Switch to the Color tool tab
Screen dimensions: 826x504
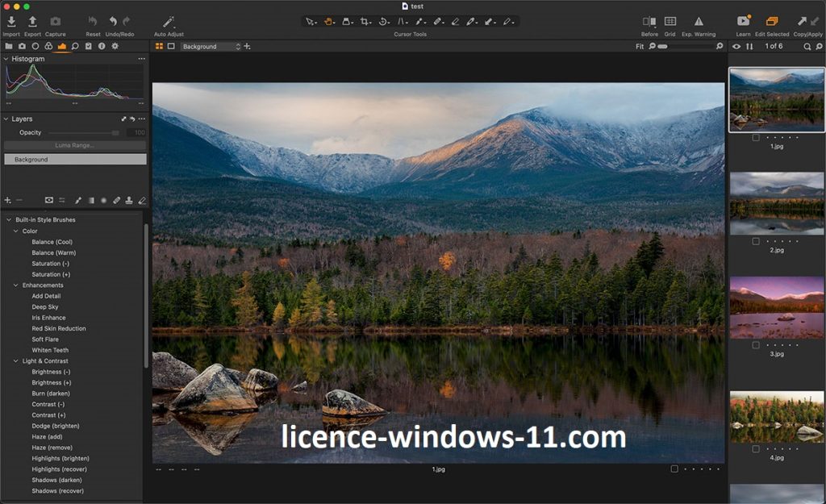(48, 47)
